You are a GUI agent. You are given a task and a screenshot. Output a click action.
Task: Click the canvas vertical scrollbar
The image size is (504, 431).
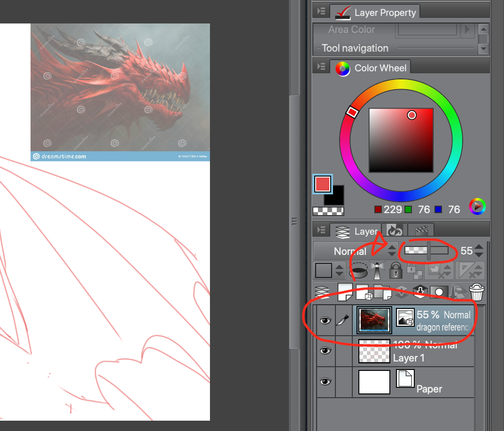[294, 222]
